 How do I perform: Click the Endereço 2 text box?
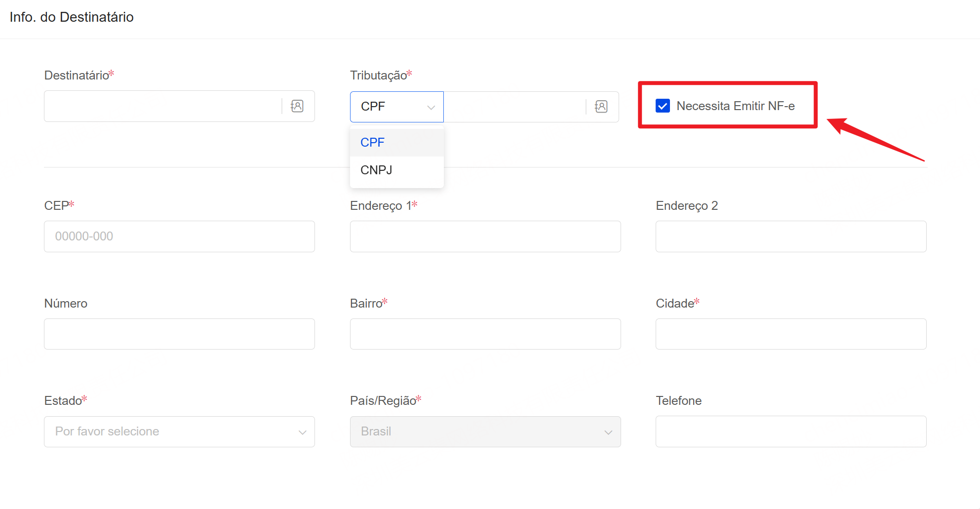(790, 236)
